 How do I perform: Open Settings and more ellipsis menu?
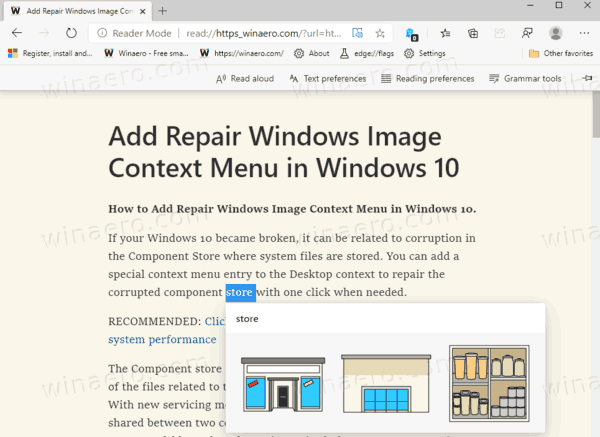pyautogui.click(x=584, y=33)
